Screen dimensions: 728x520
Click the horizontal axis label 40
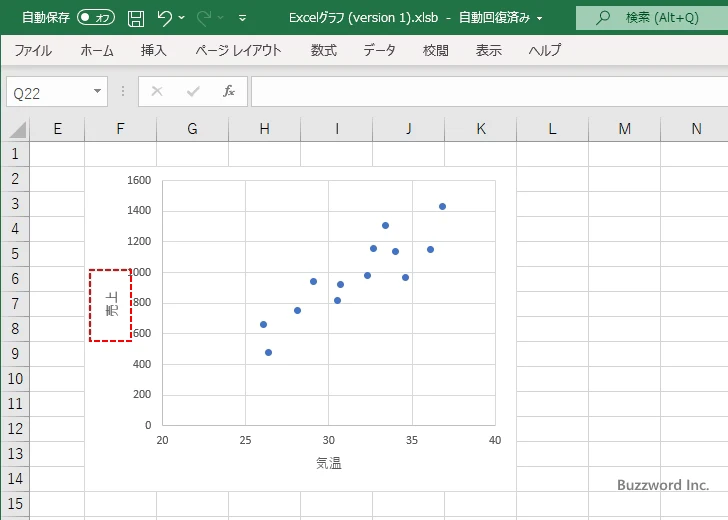pos(495,440)
